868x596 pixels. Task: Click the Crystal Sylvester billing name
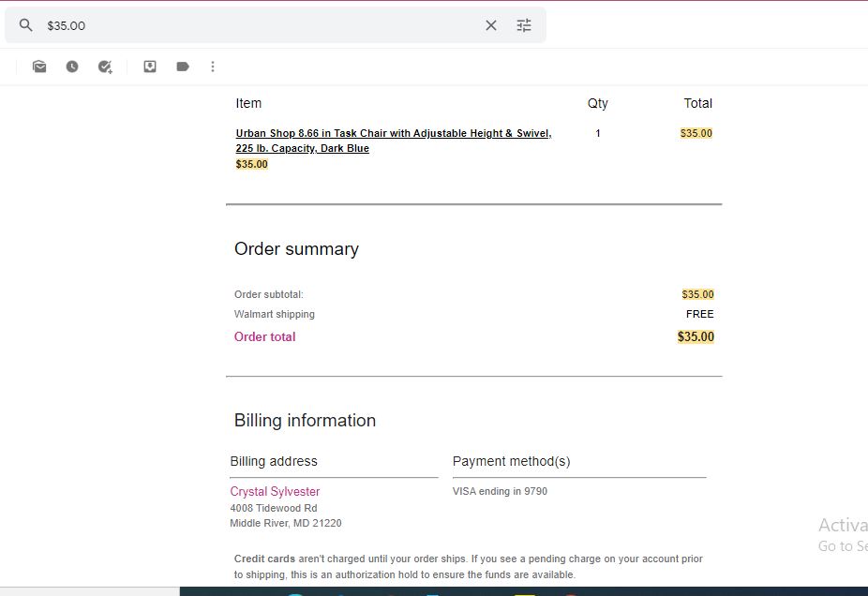(275, 491)
